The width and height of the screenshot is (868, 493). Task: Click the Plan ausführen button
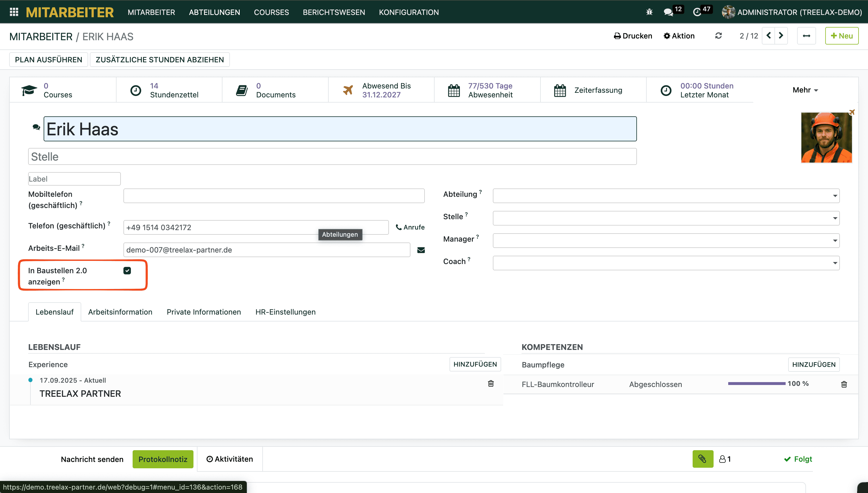point(49,59)
